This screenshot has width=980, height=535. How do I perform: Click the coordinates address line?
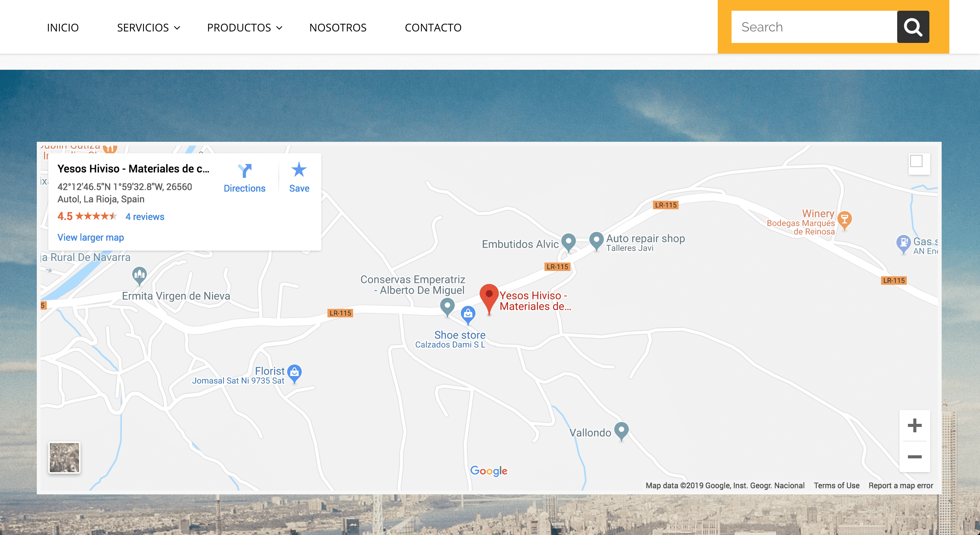(125, 187)
